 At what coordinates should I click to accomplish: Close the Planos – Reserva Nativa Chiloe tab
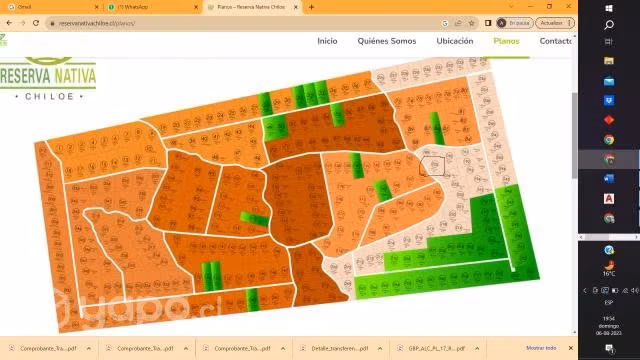coord(296,7)
